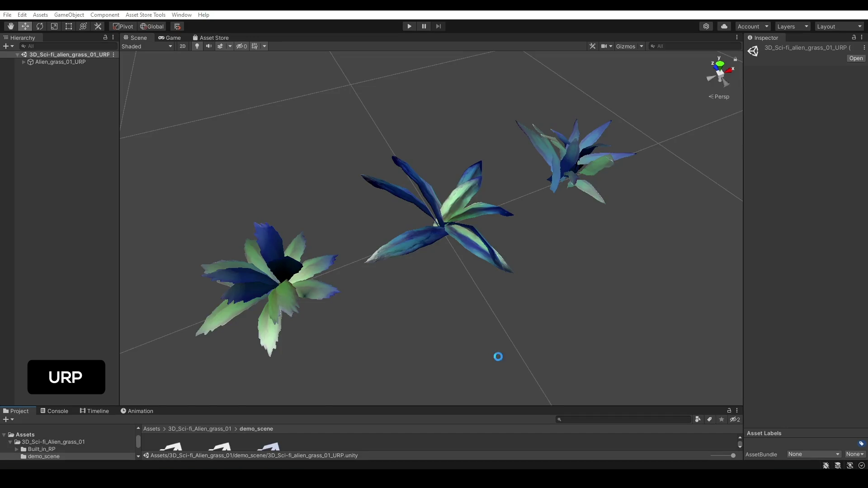The width and height of the screenshot is (868, 488).
Task: Open Inspector asset options menu
Action: click(864, 47)
